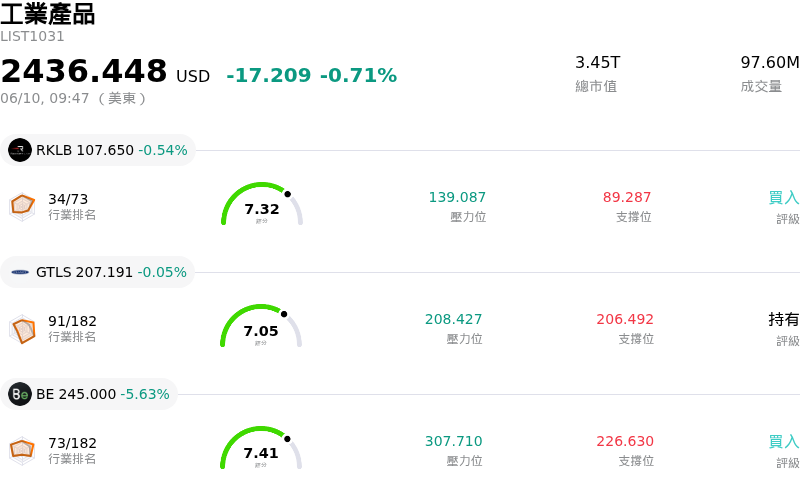Viewport: 800px width, 488px height.
Task: Click the 工業產品 sector heading
Action: 47,14
